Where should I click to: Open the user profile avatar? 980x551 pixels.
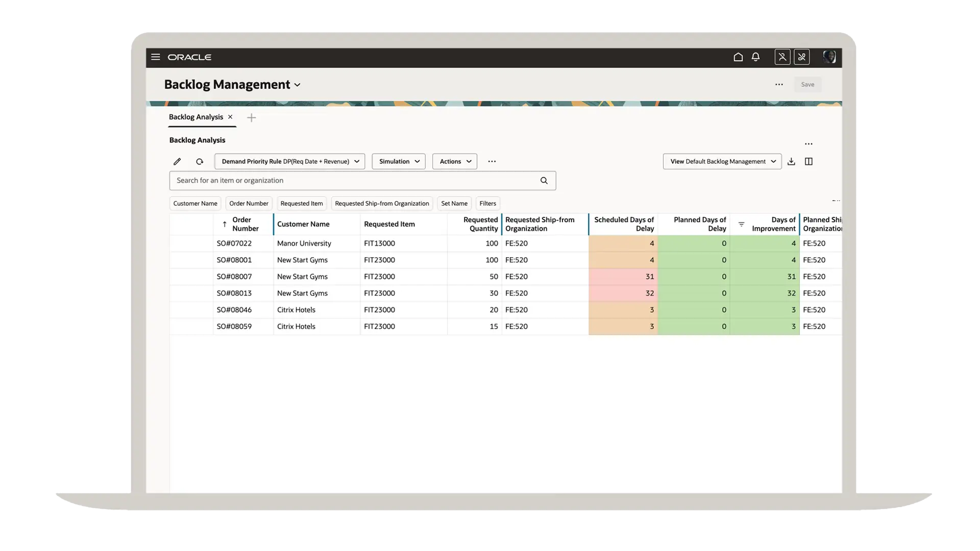(829, 57)
